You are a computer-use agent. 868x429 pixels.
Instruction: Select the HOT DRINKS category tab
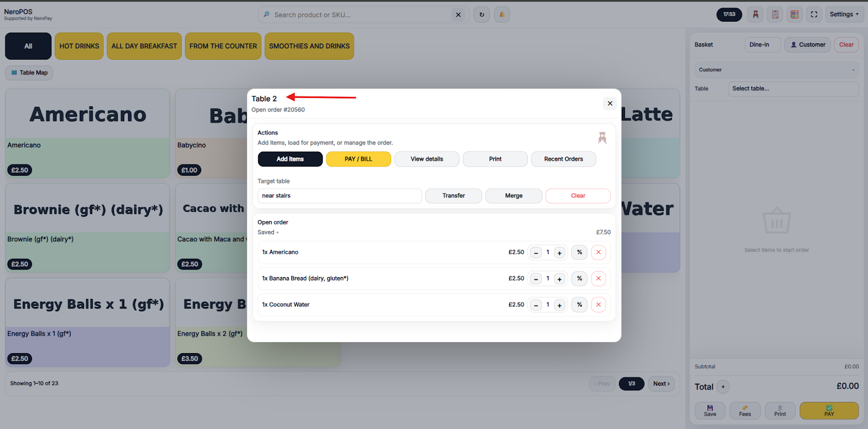(79, 46)
